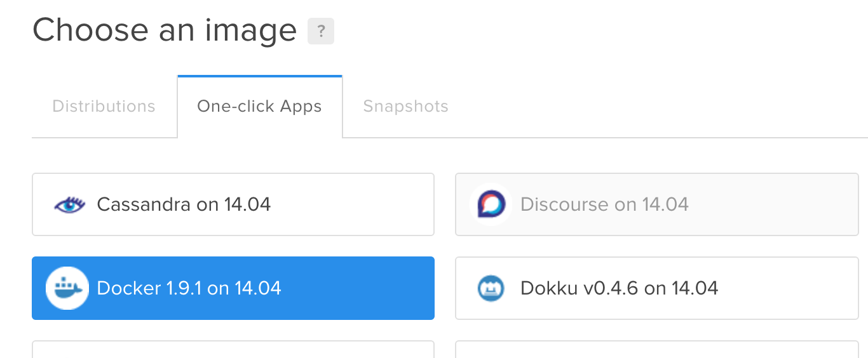Select Discourse on 14.04 image
868x358 pixels.
coord(656,204)
